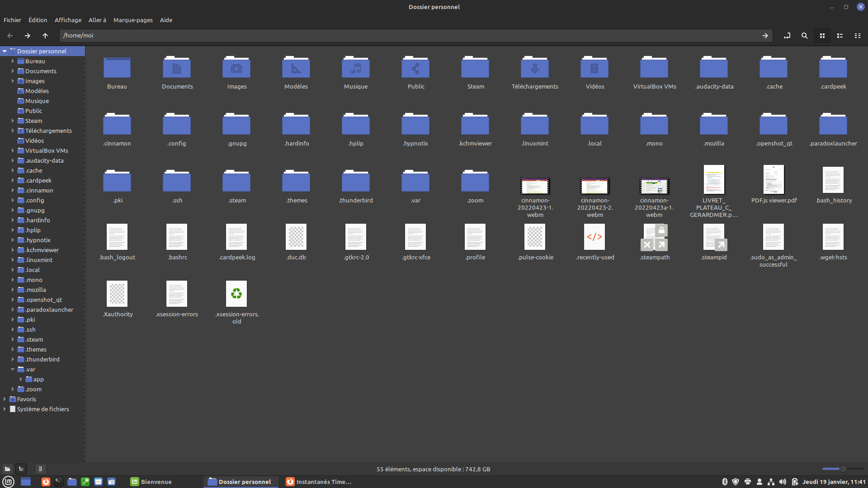Open the Steam folder

[x=475, y=68]
